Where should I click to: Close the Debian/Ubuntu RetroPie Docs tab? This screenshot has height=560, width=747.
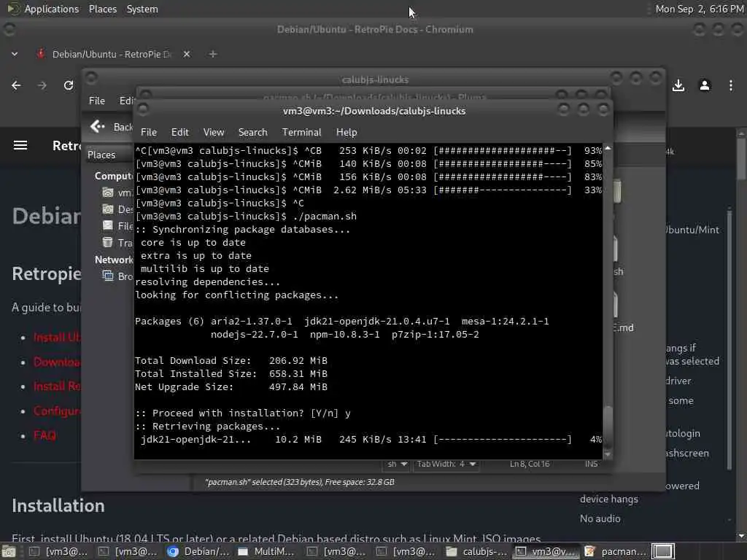click(x=187, y=54)
